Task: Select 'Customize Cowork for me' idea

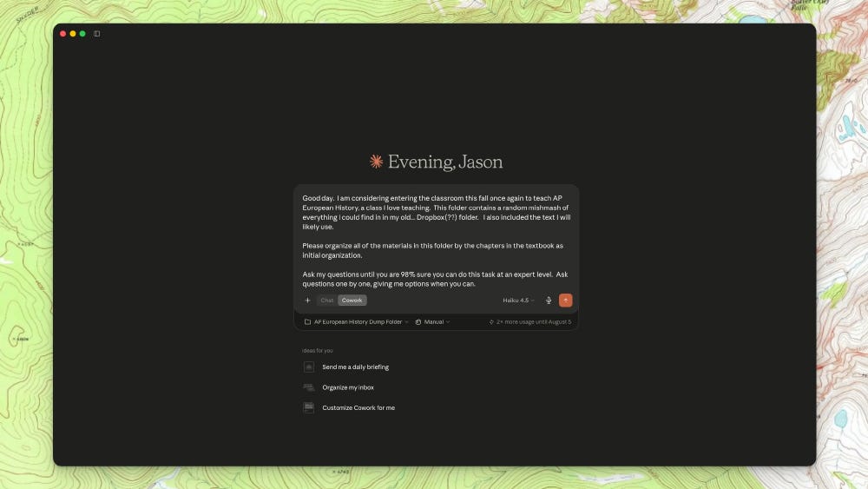Action: coord(358,407)
